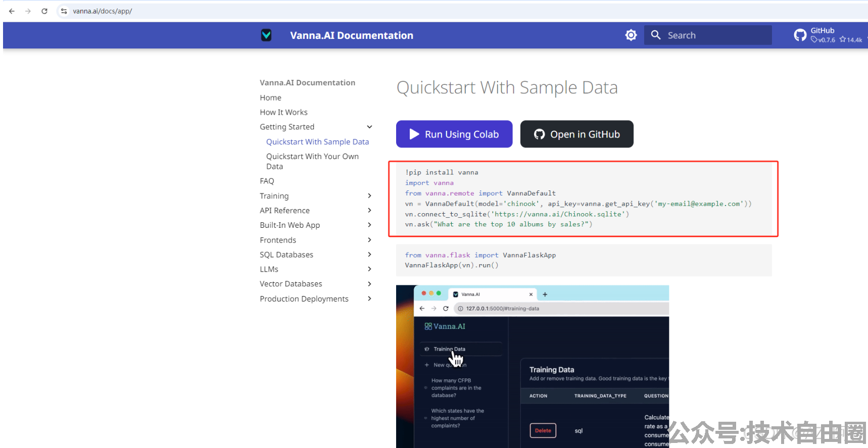
Task: Click the star count 14.4k in header
Action: (851, 40)
